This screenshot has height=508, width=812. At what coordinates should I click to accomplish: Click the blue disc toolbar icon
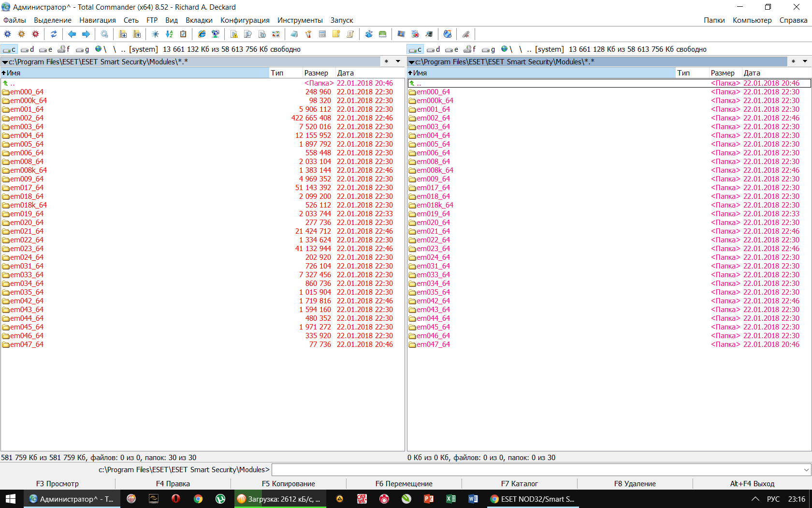click(448, 34)
